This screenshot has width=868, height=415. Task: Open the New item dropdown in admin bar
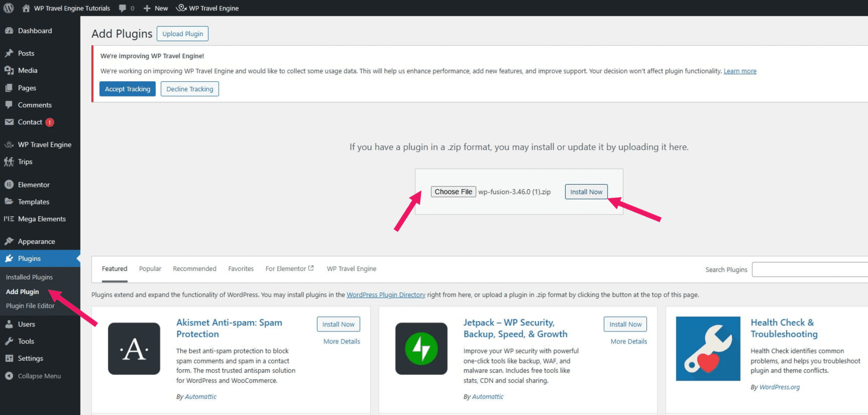(156, 8)
